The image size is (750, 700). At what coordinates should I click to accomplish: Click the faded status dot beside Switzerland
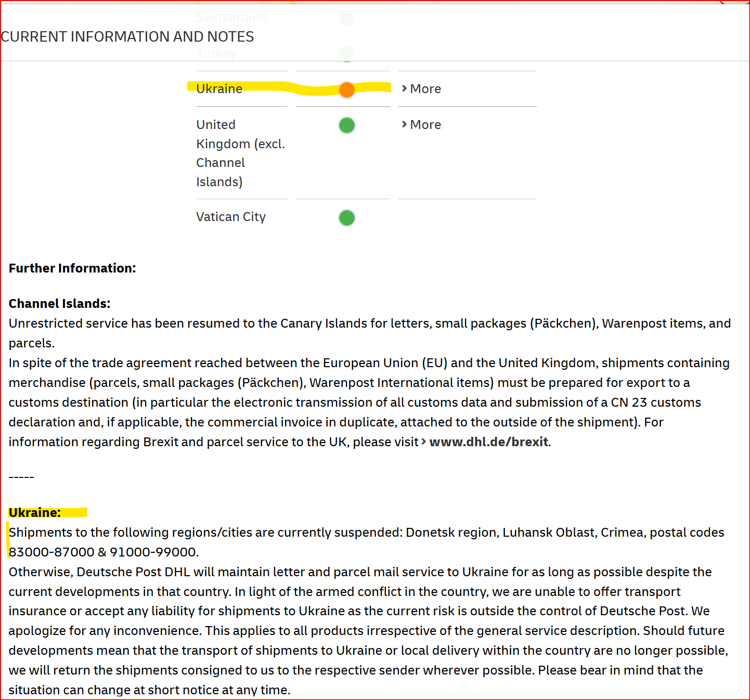(347, 19)
